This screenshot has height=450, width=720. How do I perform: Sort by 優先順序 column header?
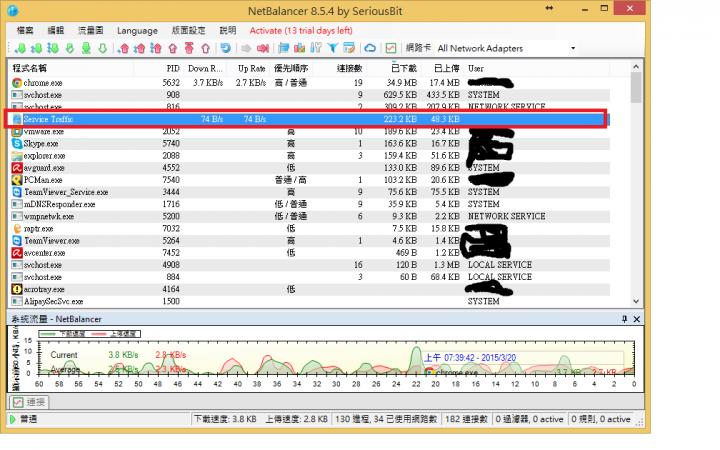point(291,68)
